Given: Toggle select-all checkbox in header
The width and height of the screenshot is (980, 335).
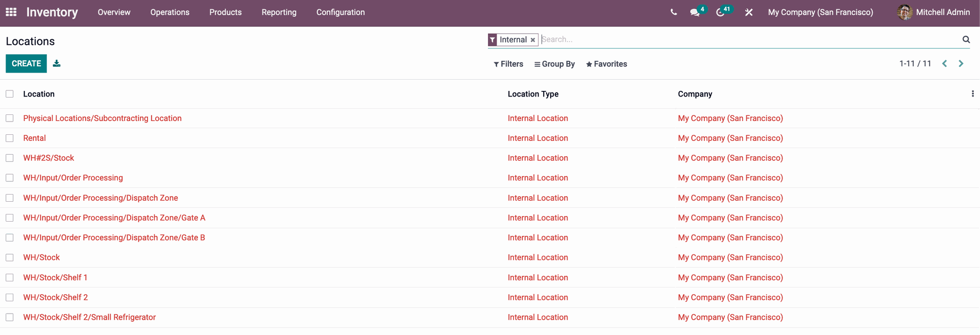Looking at the screenshot, I should 10,94.
